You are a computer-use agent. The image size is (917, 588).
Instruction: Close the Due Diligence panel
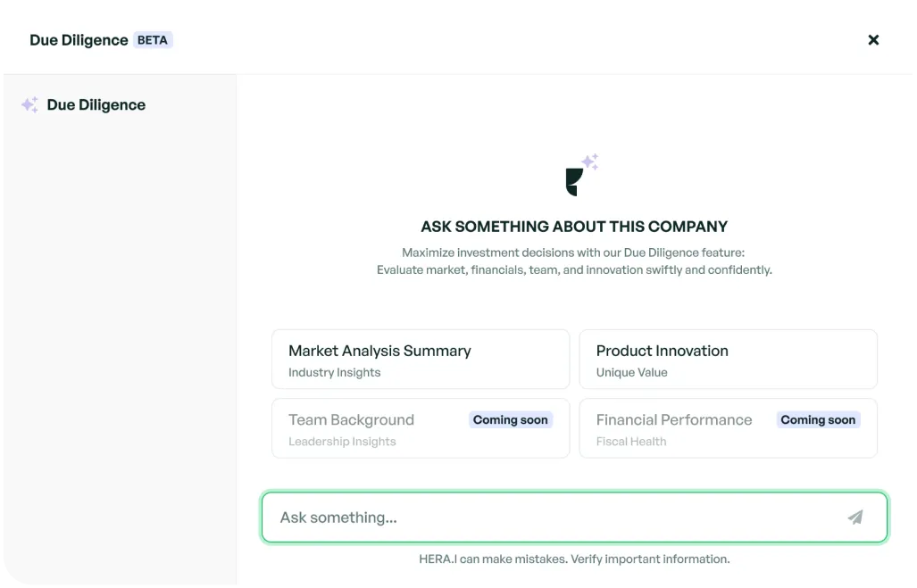click(x=873, y=39)
